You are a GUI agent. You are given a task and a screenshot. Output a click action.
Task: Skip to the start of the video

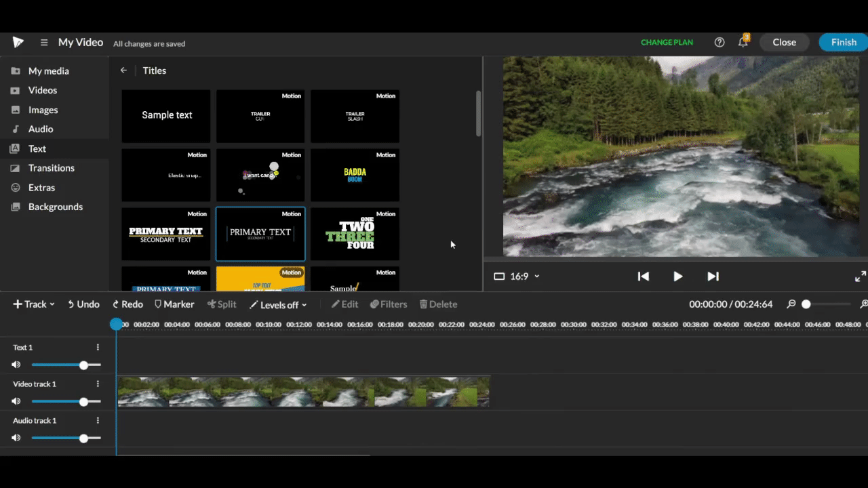click(644, 276)
